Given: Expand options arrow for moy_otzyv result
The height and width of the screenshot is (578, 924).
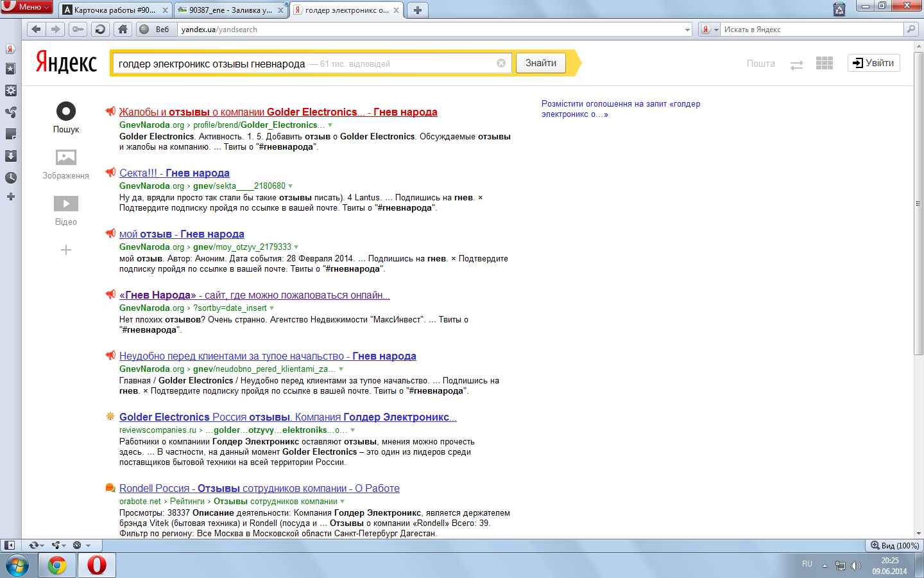Looking at the screenshot, I should (296, 247).
